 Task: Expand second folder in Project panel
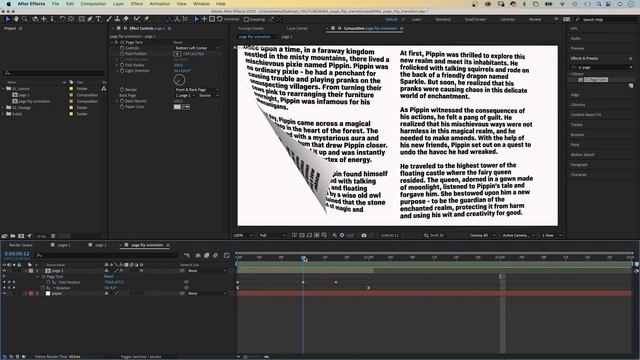pyautogui.click(x=4, y=108)
